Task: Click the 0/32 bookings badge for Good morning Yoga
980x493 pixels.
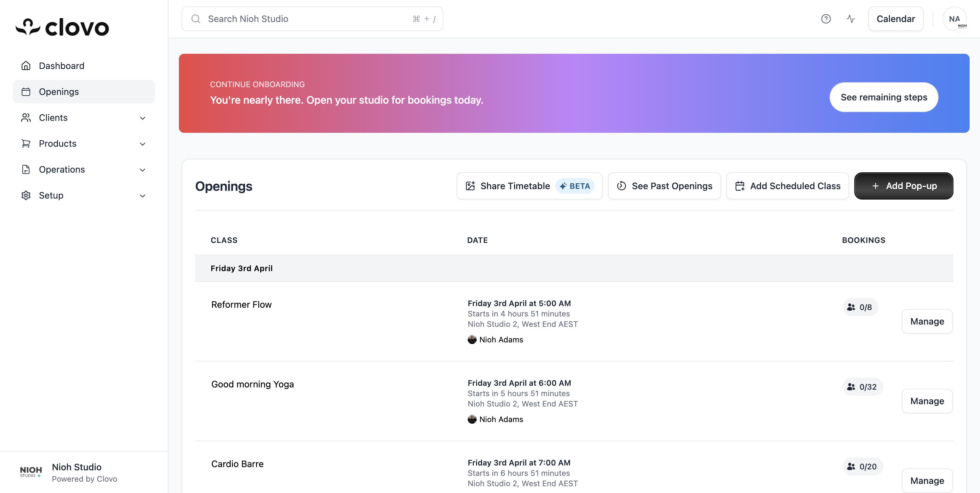Action: coord(862,387)
